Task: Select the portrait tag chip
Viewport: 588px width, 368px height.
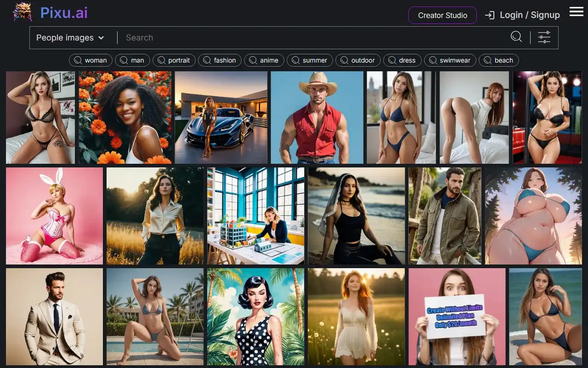Action: [x=174, y=60]
